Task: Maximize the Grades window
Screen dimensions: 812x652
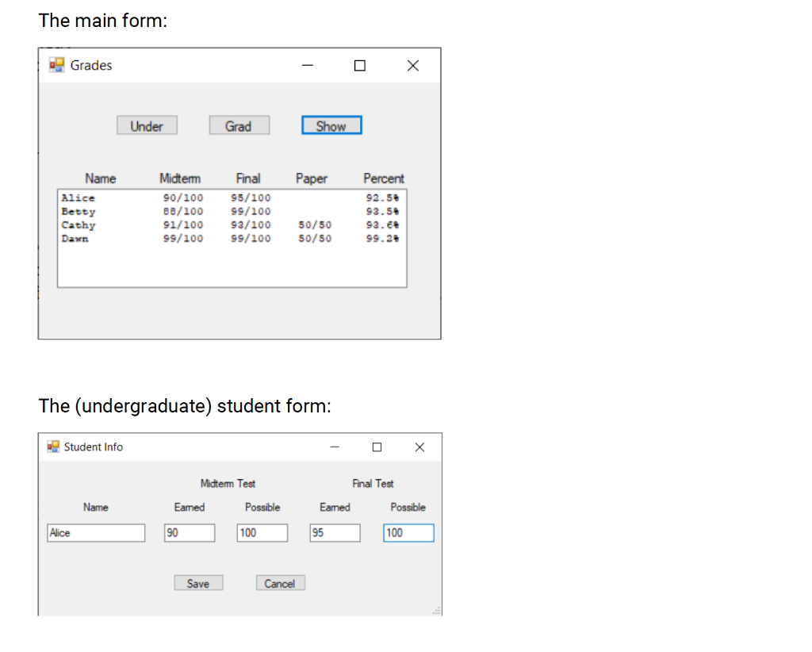Action: click(x=359, y=65)
